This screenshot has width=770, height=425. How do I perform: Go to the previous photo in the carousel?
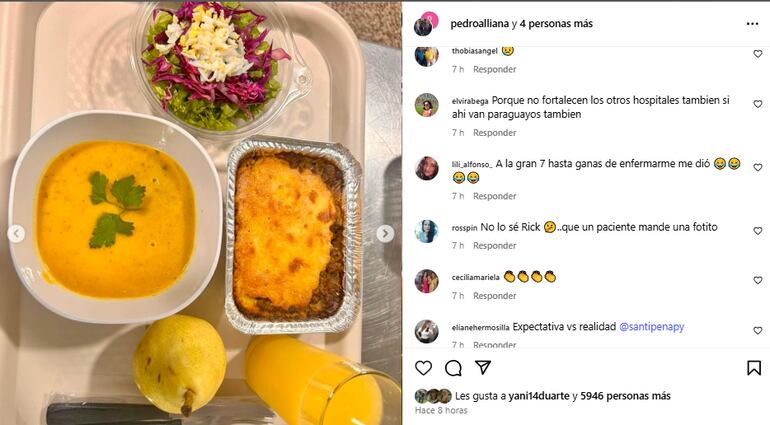16,233
